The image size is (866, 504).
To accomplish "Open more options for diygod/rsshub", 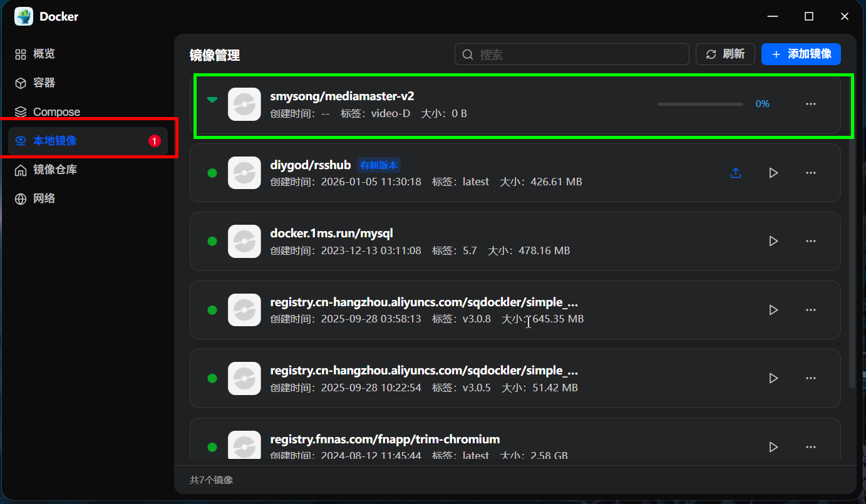I will pyautogui.click(x=811, y=173).
